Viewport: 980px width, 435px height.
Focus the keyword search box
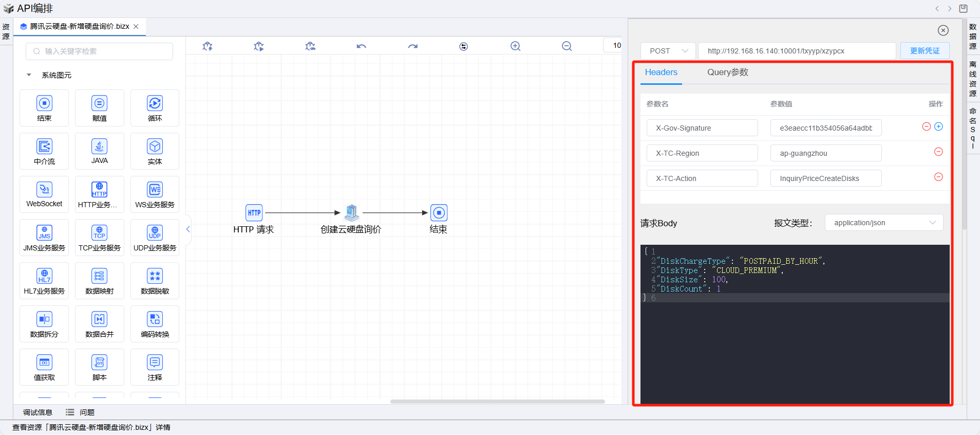[x=99, y=51]
